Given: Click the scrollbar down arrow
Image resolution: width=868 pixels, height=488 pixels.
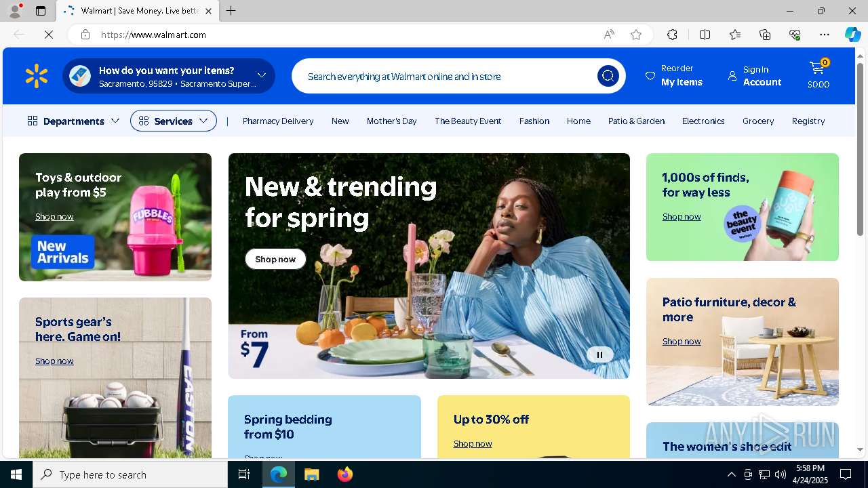Looking at the screenshot, I should 860,449.
